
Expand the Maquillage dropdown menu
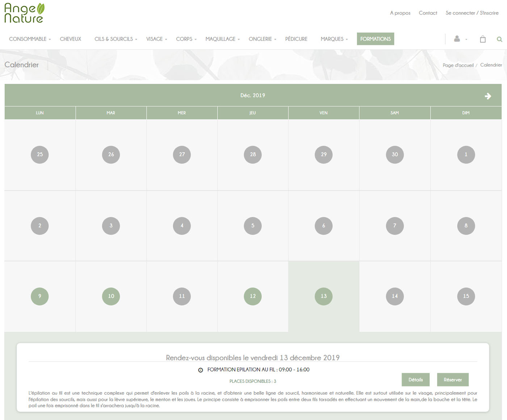pos(222,39)
